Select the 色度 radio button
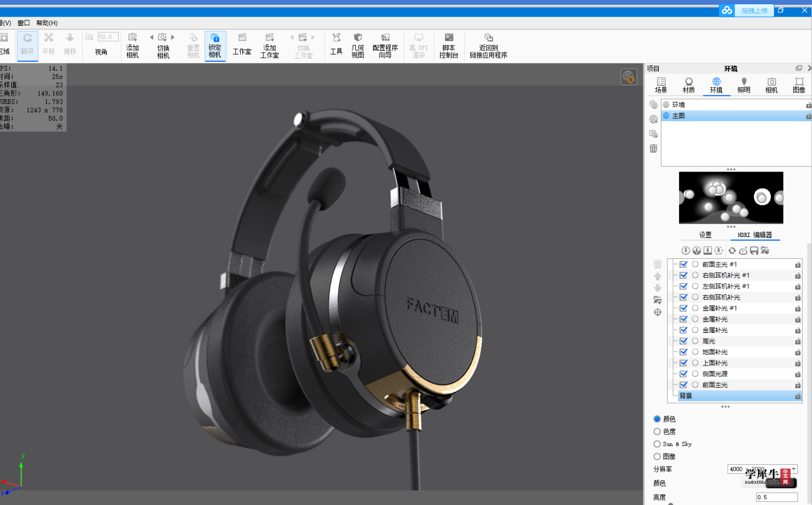This screenshot has width=812, height=505. click(x=657, y=432)
